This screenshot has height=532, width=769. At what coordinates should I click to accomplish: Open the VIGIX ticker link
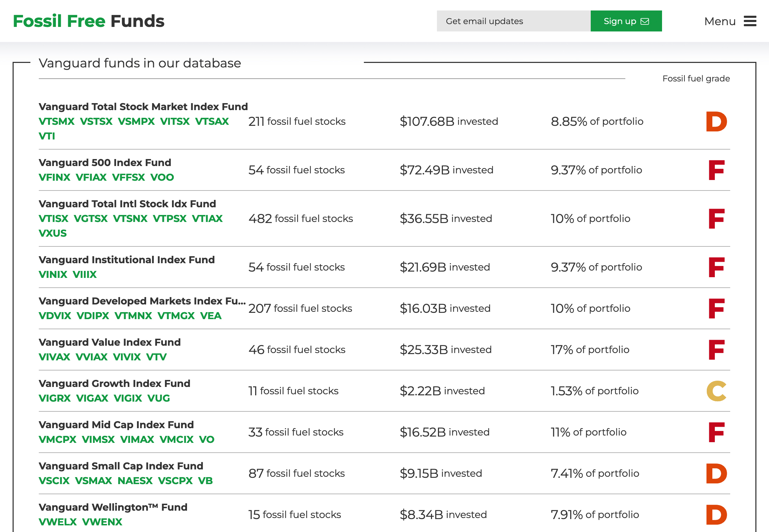[x=128, y=398]
